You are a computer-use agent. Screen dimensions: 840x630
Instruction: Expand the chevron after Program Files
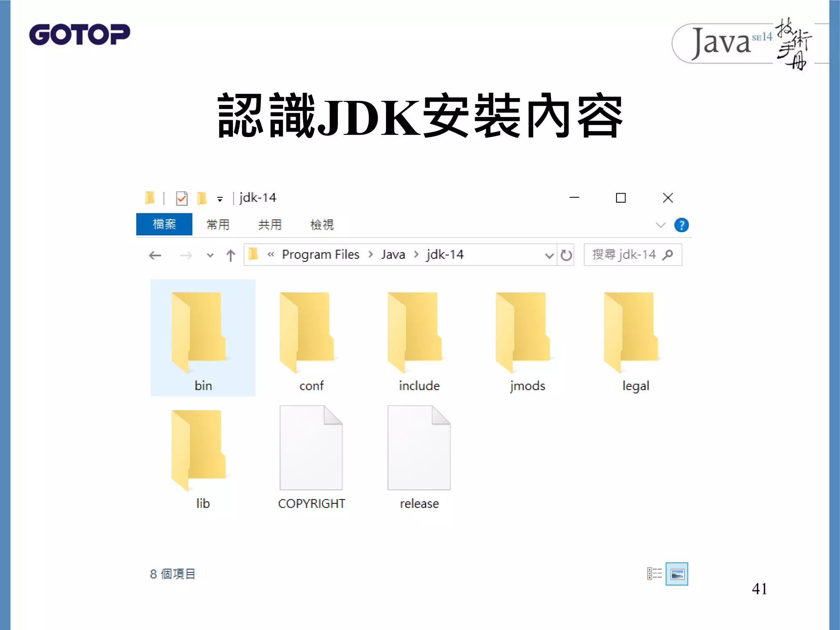[371, 255]
